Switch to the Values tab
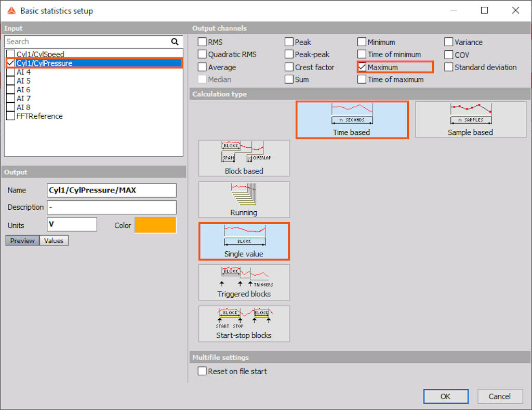The width and height of the screenshot is (532, 410). point(54,241)
